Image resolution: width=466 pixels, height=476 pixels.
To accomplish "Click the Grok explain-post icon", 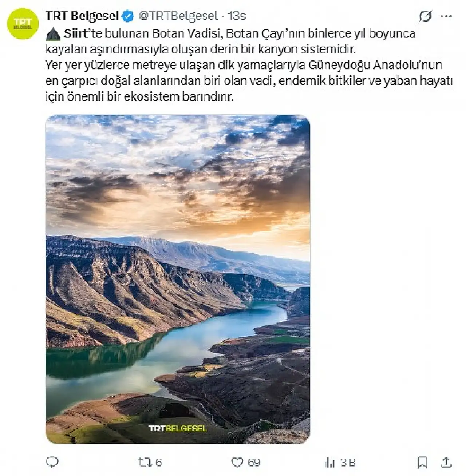I will click(x=425, y=16).
